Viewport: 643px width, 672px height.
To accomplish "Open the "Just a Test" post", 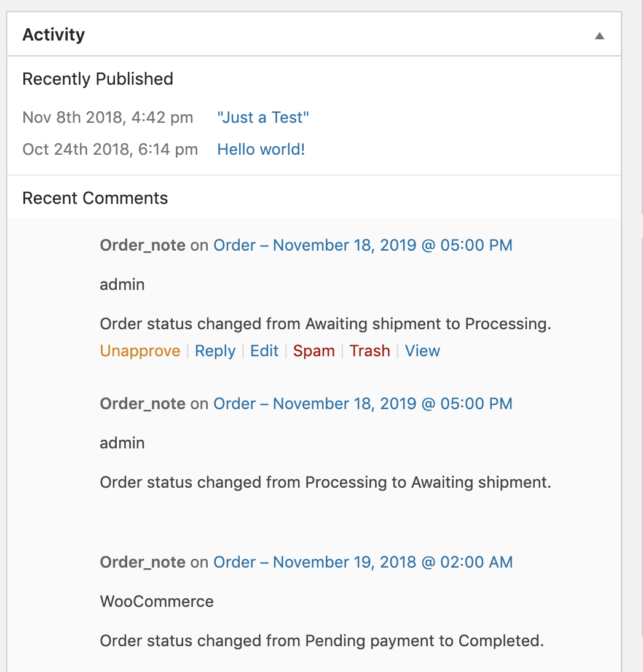I will click(263, 117).
